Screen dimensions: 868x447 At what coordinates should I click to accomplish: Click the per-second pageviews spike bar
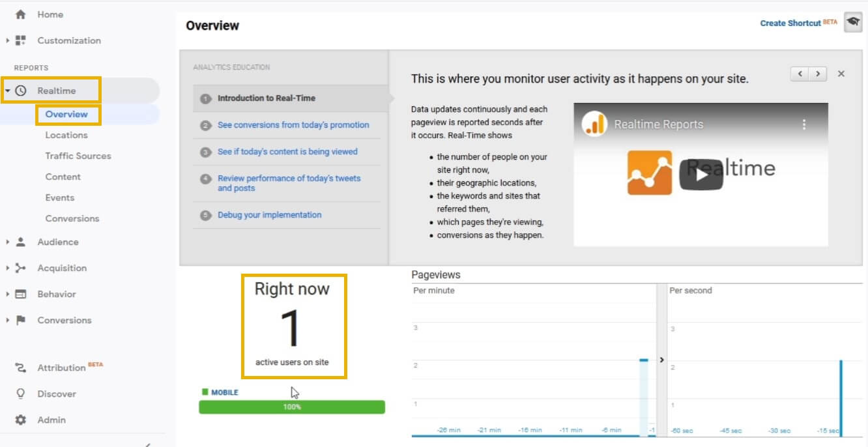click(x=841, y=398)
